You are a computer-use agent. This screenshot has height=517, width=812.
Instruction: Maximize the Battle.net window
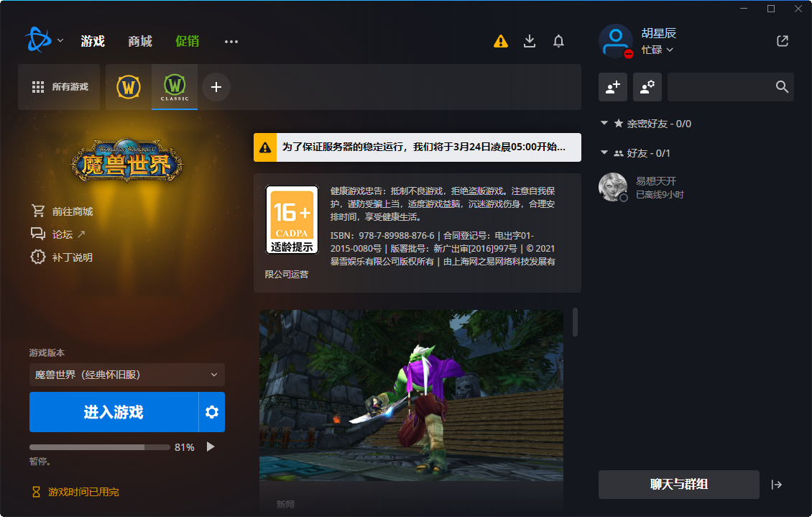tap(771, 9)
